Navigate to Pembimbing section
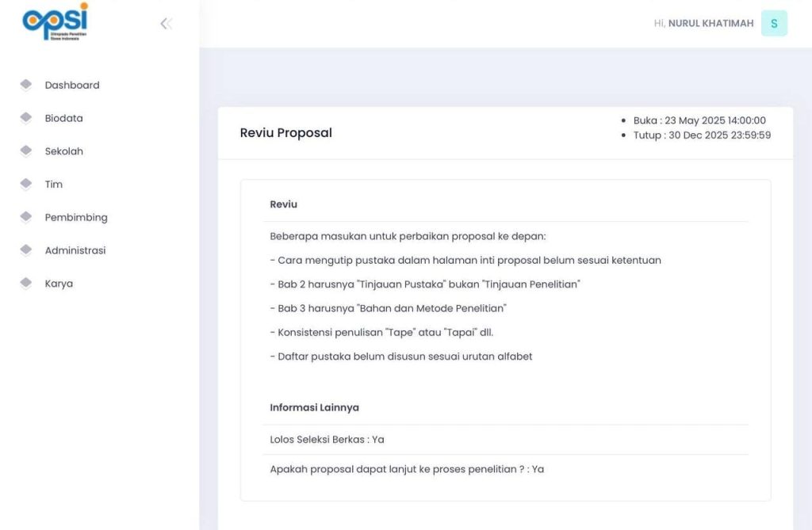Screen dimensions: 812x530 point(76,218)
